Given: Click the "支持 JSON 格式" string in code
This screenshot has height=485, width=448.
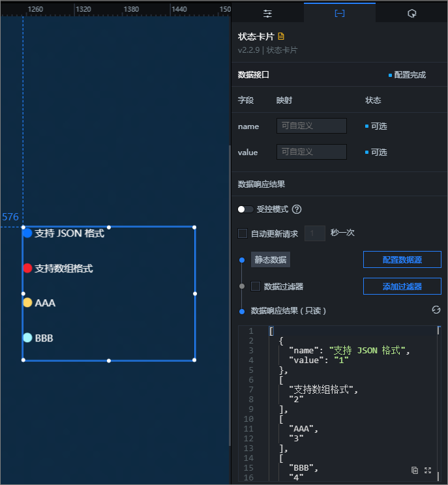Looking at the screenshot, I should point(367,351).
